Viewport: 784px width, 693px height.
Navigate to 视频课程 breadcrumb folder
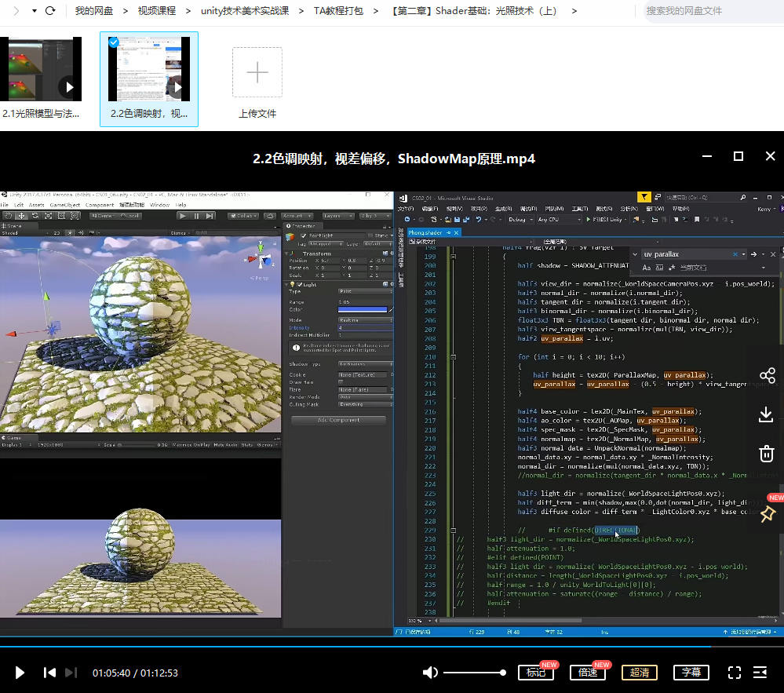[x=157, y=10]
